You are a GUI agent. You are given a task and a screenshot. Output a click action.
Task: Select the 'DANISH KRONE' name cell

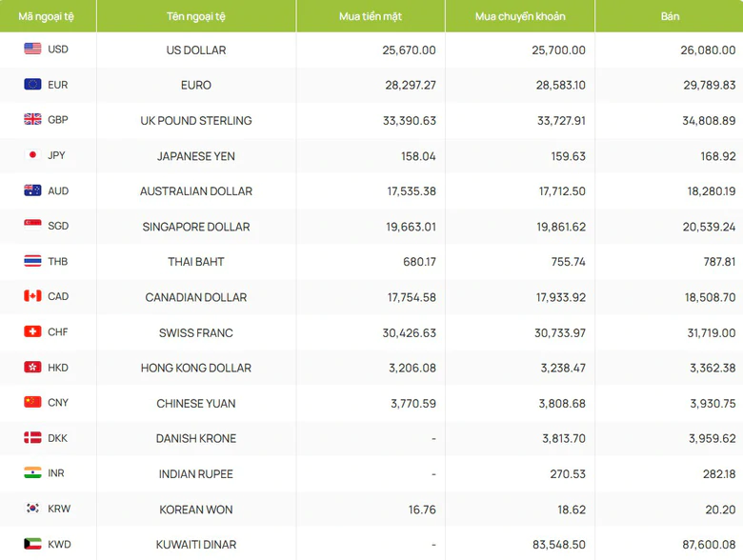click(196, 439)
